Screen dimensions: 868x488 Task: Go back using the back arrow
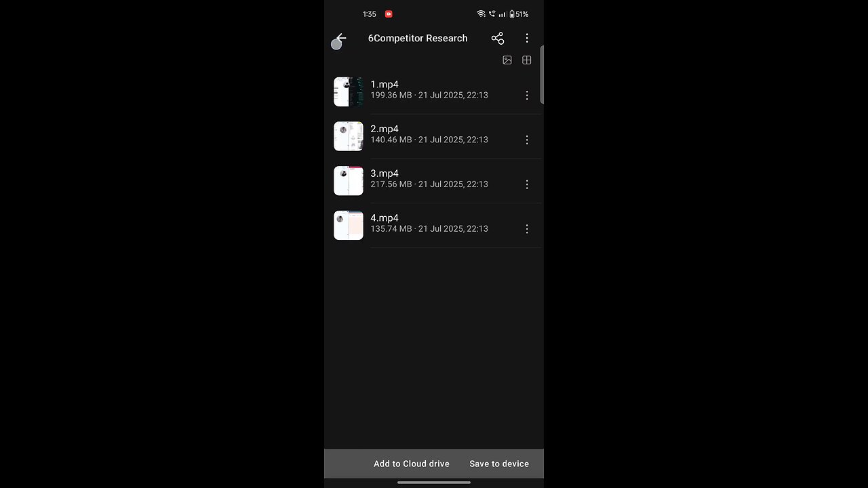tap(341, 39)
